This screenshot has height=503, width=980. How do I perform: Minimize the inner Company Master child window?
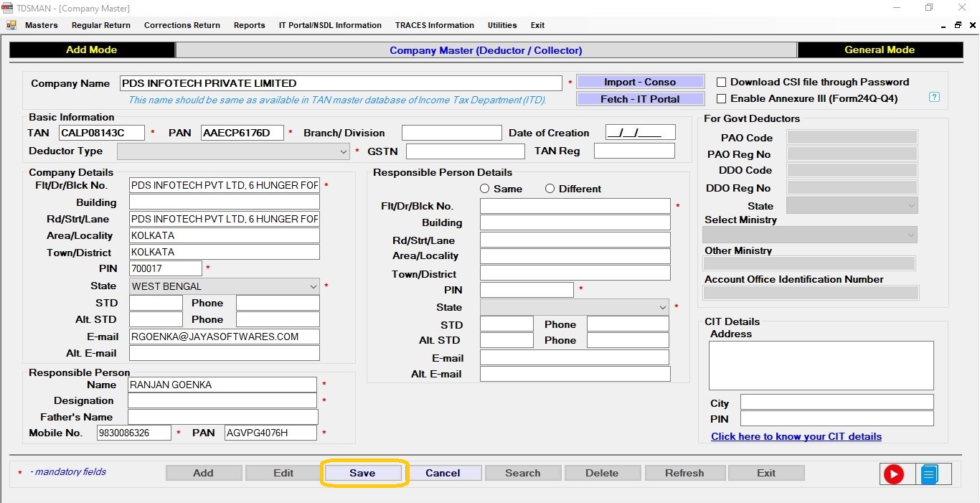click(x=943, y=25)
